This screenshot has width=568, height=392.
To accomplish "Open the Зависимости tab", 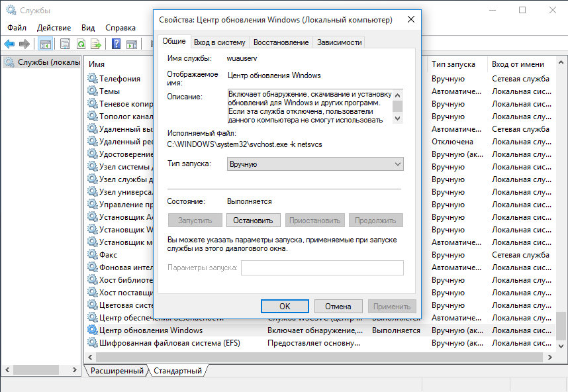I will (x=339, y=42).
